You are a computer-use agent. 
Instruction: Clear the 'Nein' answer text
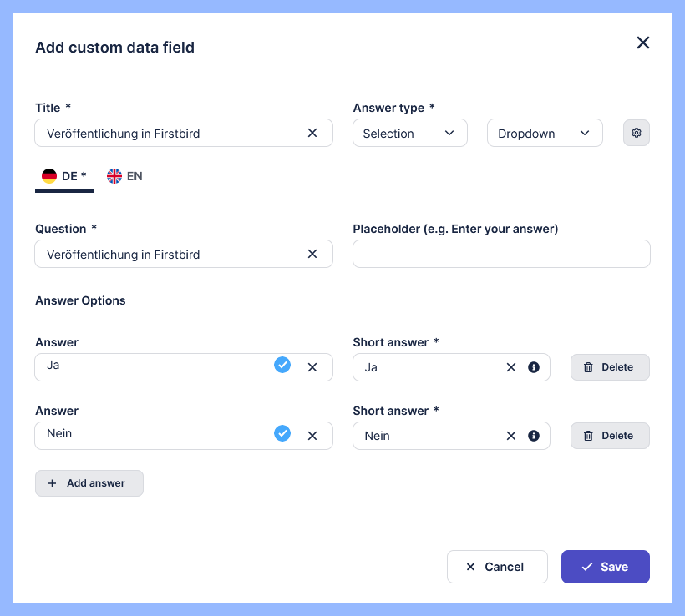[x=312, y=435]
